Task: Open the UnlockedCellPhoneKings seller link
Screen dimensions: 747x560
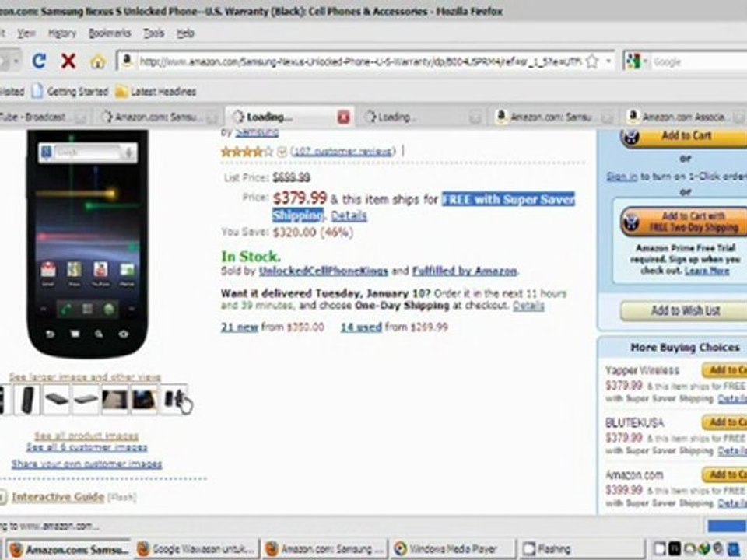Action: [x=324, y=271]
